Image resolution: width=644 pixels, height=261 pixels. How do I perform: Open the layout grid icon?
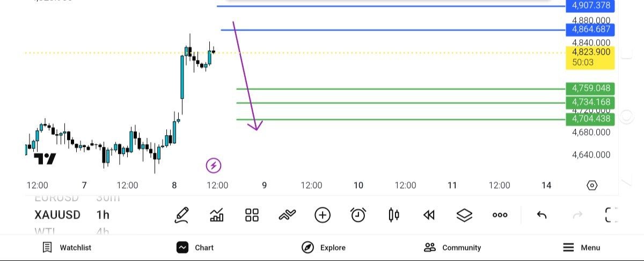(x=252, y=215)
